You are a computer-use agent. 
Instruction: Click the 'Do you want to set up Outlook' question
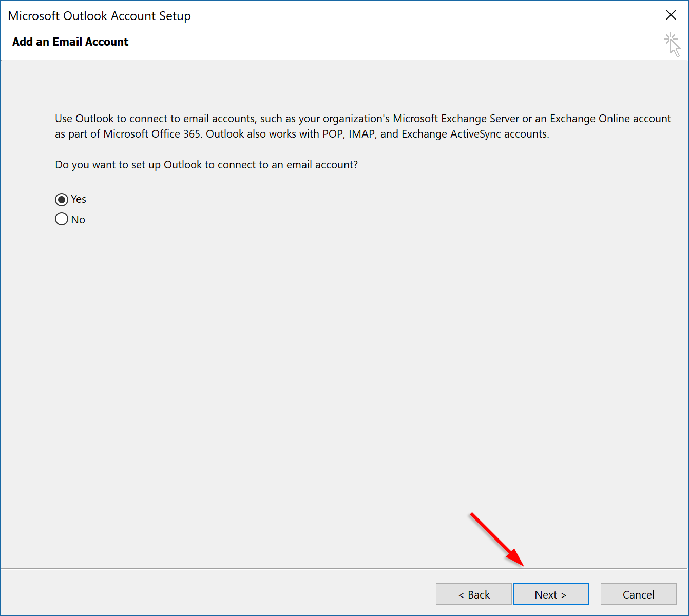coord(206,165)
